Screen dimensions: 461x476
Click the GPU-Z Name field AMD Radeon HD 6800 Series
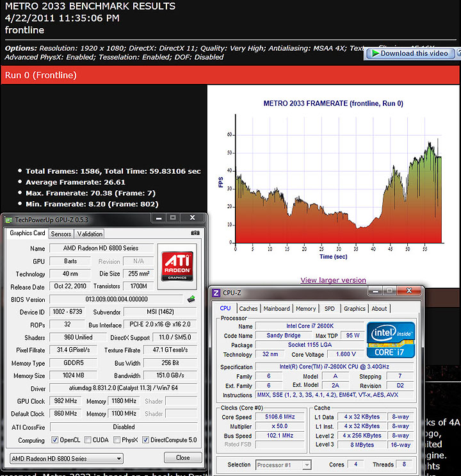point(101,248)
